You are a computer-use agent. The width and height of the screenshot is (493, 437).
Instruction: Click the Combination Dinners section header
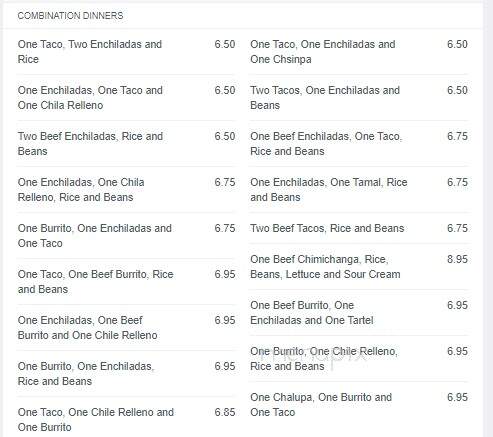(x=70, y=16)
